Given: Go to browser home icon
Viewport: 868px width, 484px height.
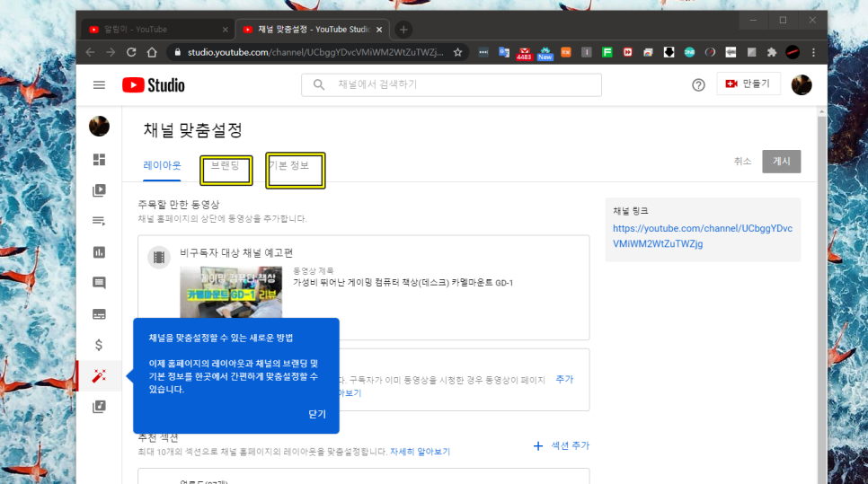Looking at the screenshot, I should pos(152,52).
